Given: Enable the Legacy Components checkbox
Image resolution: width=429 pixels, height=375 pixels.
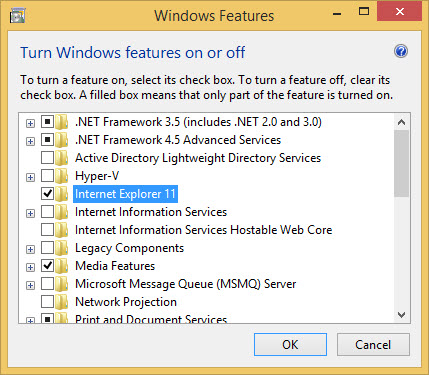Looking at the screenshot, I should pos(47,248).
